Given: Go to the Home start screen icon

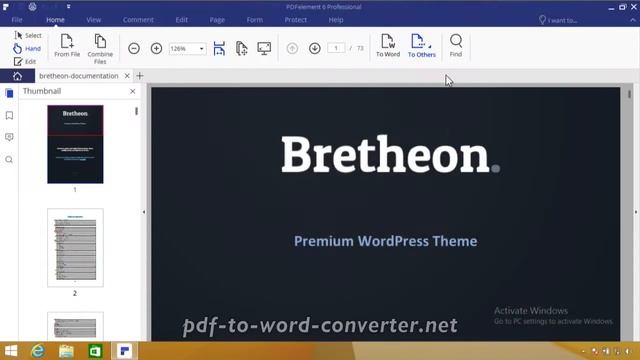Looking at the screenshot, I should (x=17, y=76).
